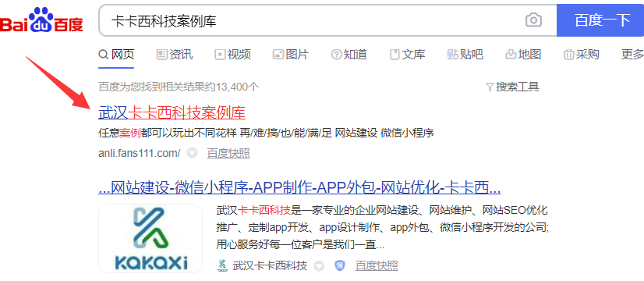Click the 百度为您找到相关结果约13,400个 text
644x281 pixels.
pyautogui.click(x=179, y=87)
